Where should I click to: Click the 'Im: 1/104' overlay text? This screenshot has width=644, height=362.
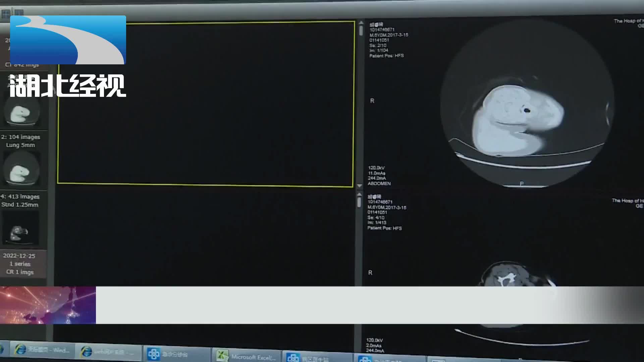379,50
